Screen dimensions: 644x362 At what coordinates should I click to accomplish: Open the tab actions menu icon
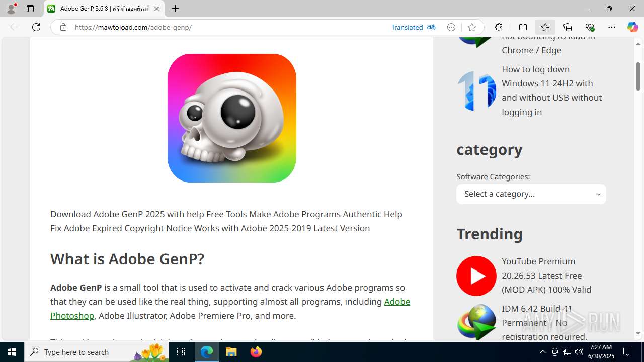click(30, 9)
